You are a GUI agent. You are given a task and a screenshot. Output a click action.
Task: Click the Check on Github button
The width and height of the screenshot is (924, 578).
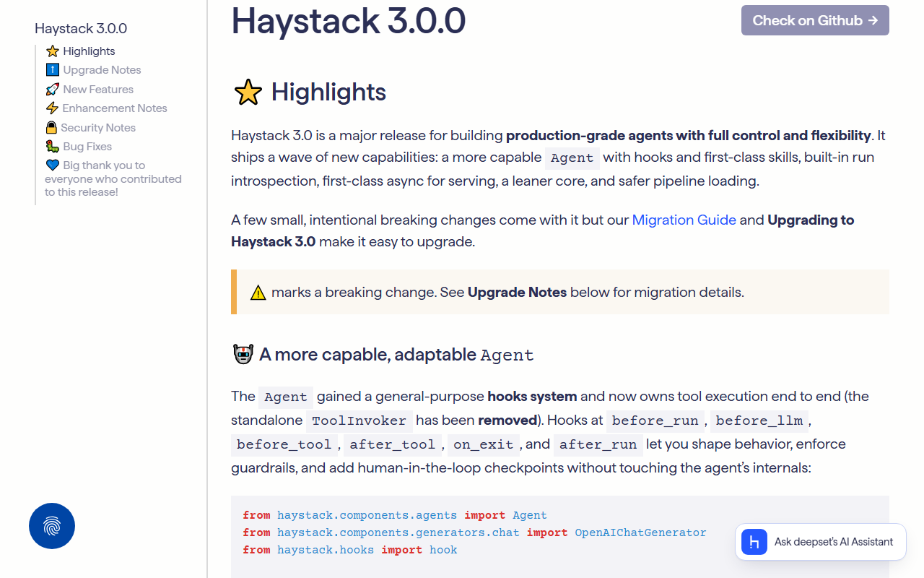[815, 20]
